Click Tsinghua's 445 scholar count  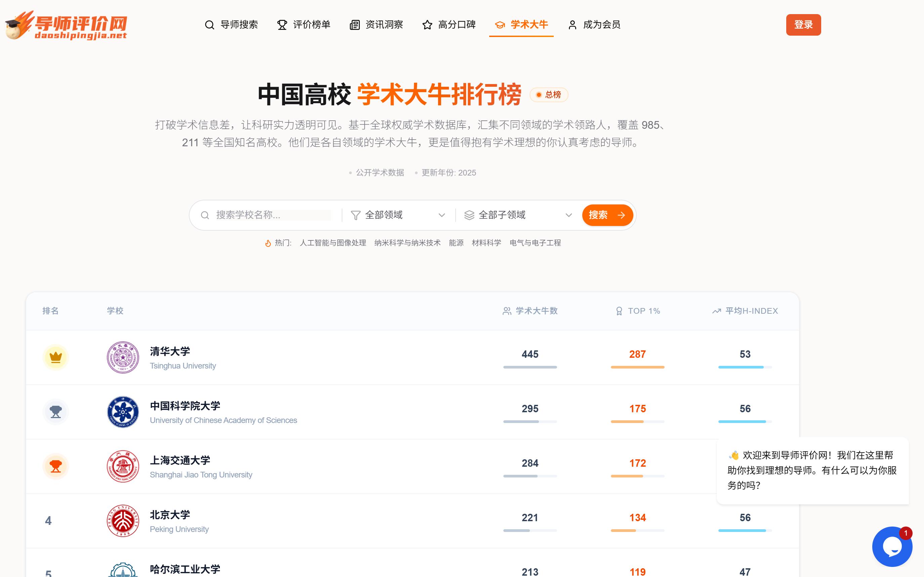click(530, 354)
